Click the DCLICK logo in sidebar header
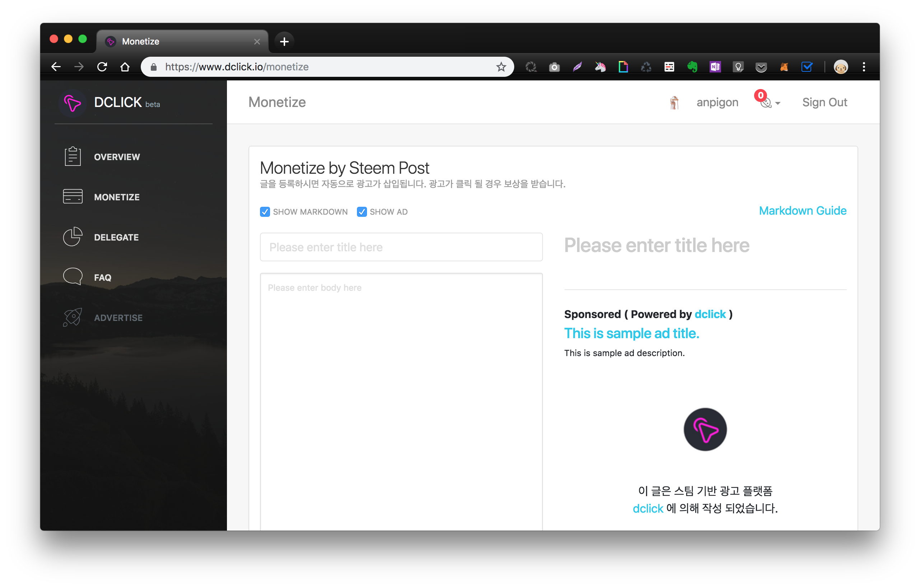Image resolution: width=920 pixels, height=588 pixels. pos(73,103)
